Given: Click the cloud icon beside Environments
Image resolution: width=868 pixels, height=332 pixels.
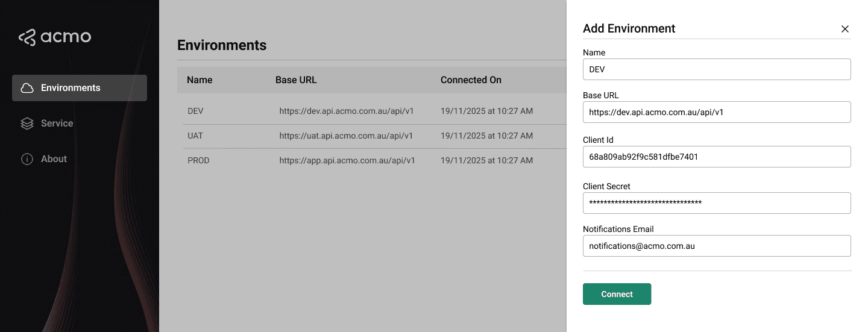Looking at the screenshot, I should 27,88.
